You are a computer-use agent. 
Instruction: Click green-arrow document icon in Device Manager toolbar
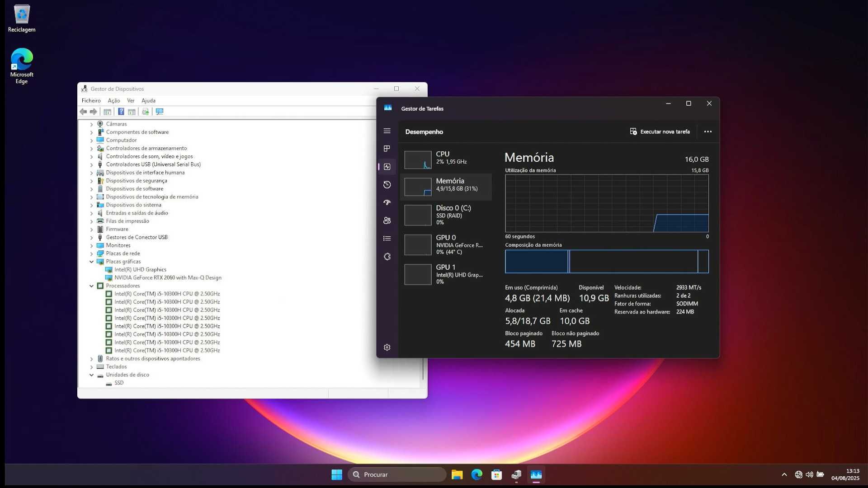(x=146, y=112)
